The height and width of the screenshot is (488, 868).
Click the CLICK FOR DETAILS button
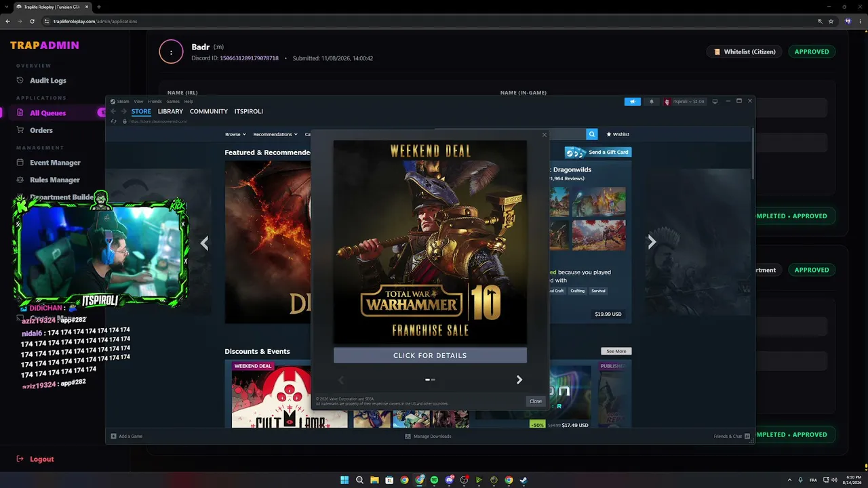coord(430,355)
